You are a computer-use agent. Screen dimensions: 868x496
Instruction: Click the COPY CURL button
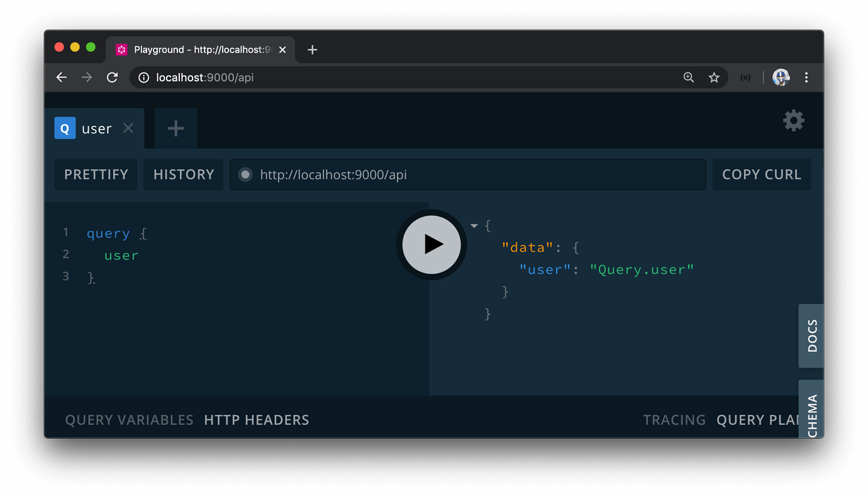tap(761, 174)
